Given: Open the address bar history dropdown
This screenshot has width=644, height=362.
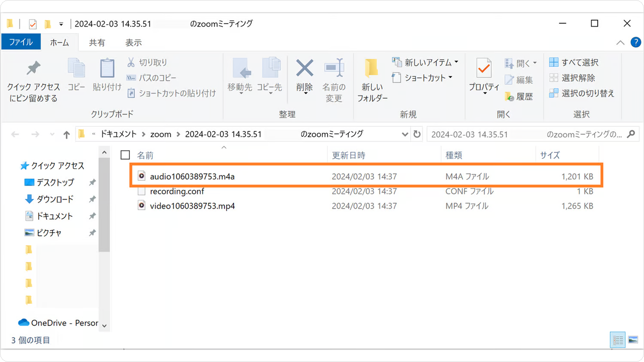Looking at the screenshot, I should [406, 135].
